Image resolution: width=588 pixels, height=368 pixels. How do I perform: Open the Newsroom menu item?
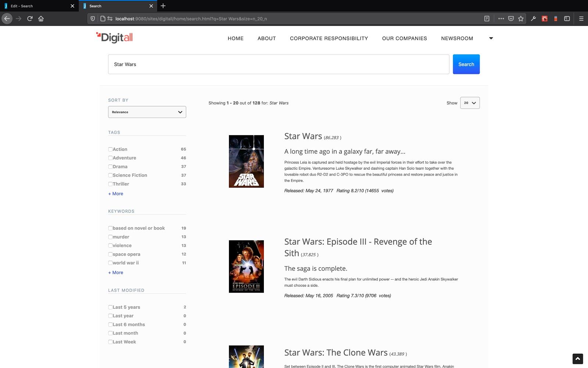coord(457,38)
